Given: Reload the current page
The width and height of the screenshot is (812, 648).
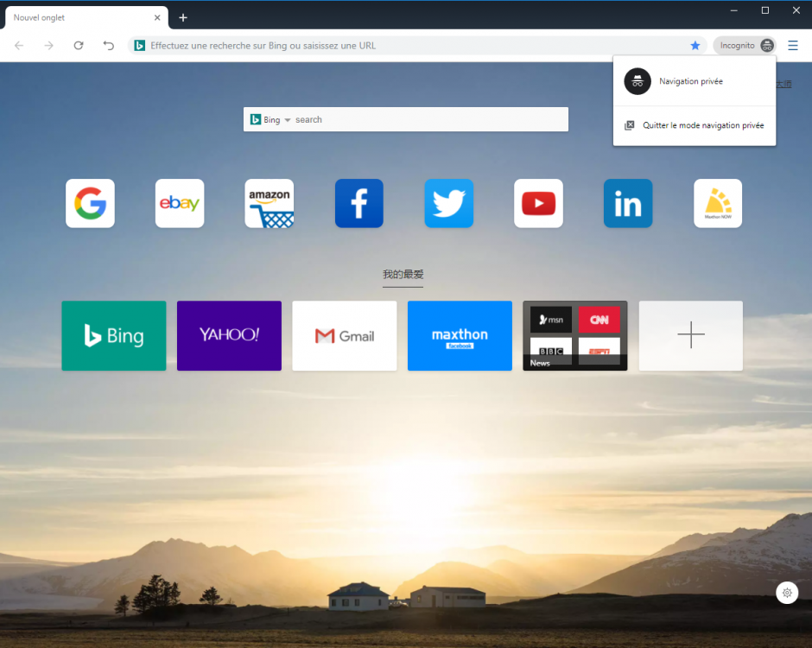Looking at the screenshot, I should pyautogui.click(x=78, y=45).
